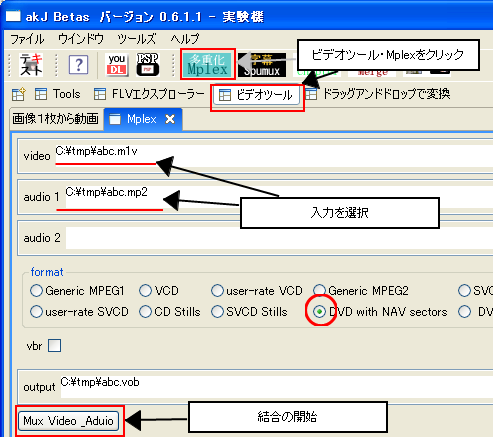Open the ツールズ menu
Screen dimensions: 493x437
(x=137, y=39)
